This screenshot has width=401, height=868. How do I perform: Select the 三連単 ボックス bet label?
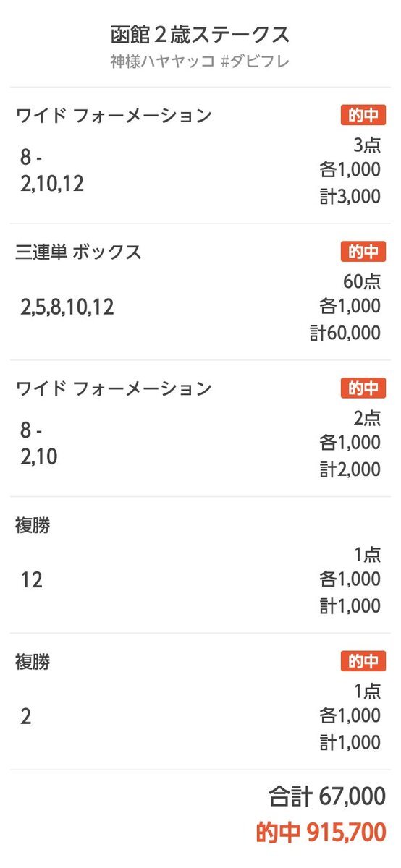pyautogui.click(x=78, y=252)
